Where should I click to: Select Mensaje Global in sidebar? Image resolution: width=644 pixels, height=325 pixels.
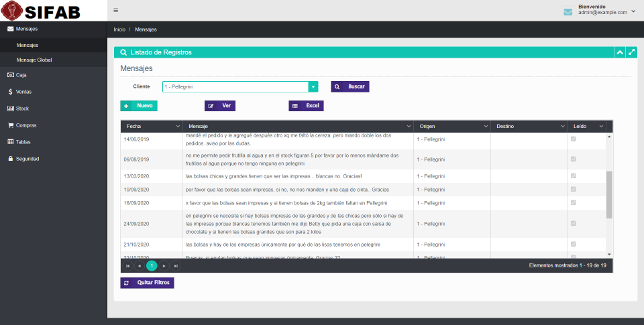coord(34,60)
